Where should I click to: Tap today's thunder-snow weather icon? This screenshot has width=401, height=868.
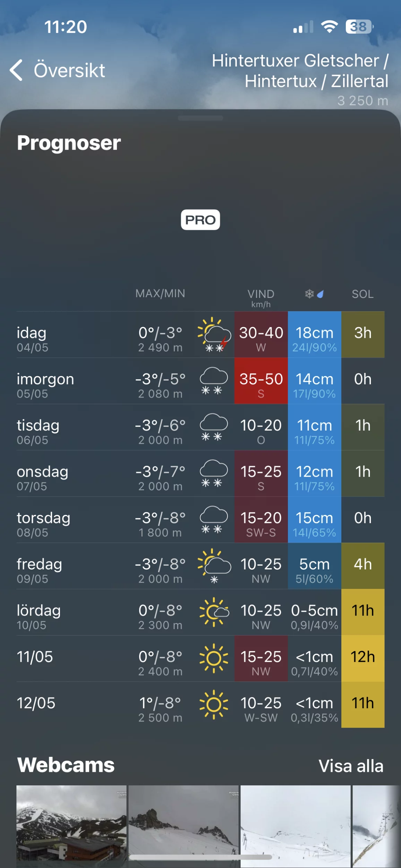tap(214, 335)
